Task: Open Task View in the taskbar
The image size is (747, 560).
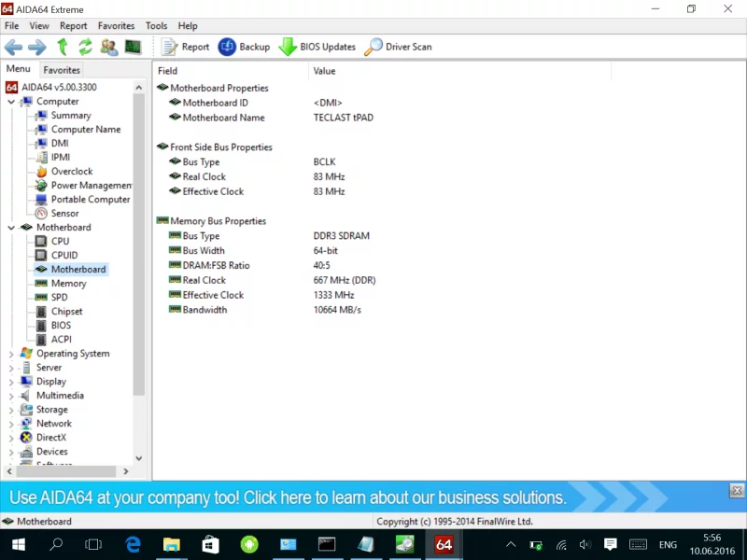Action: click(93, 544)
